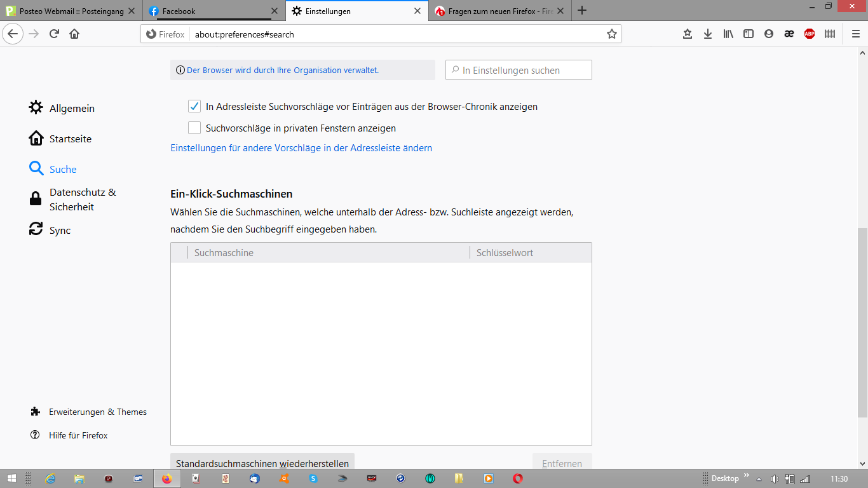The height and width of the screenshot is (488, 868).
Task: Click the Adblock Plus ABP icon
Action: click(x=810, y=34)
